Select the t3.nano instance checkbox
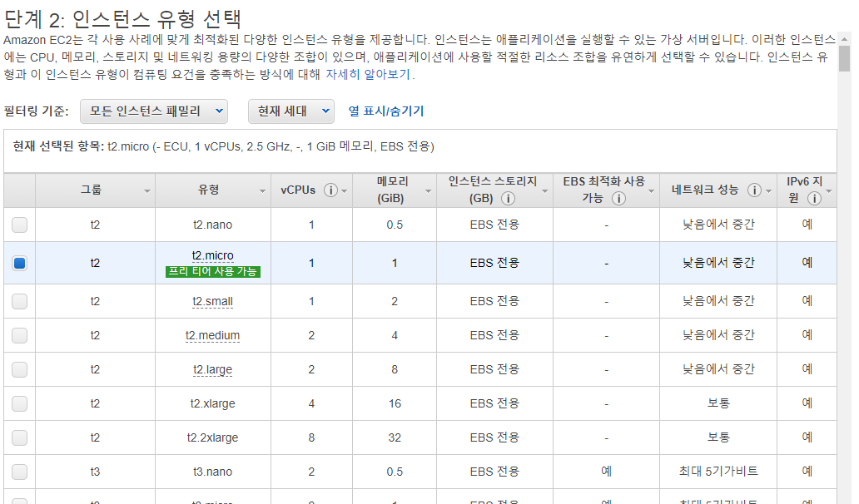This screenshot has height=504, width=859. [x=20, y=472]
